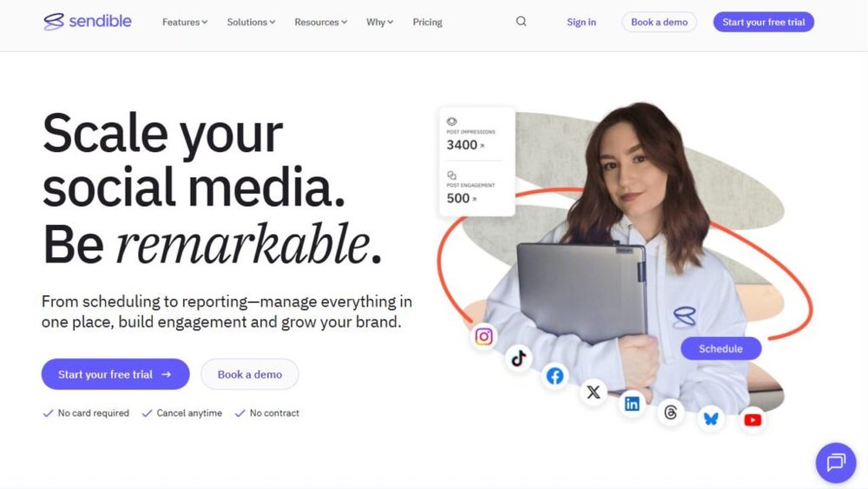
Task: Click the Schedule pill button
Action: tap(720, 349)
